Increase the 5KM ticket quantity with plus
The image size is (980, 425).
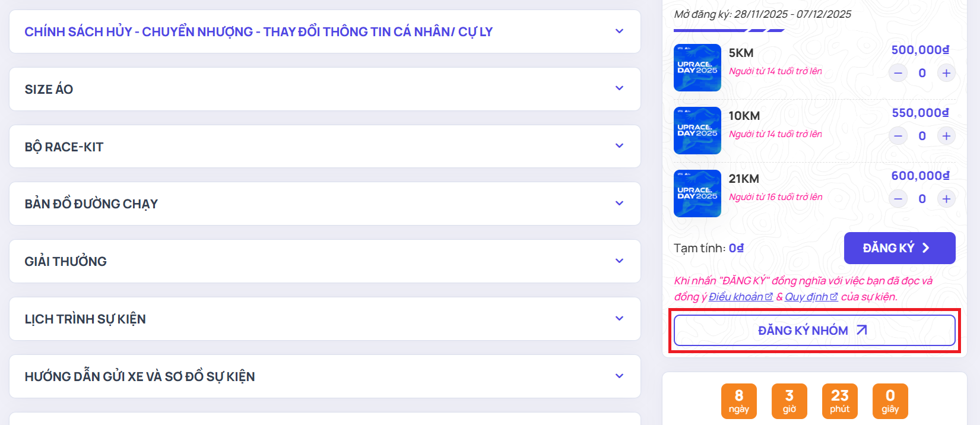pyautogui.click(x=946, y=73)
